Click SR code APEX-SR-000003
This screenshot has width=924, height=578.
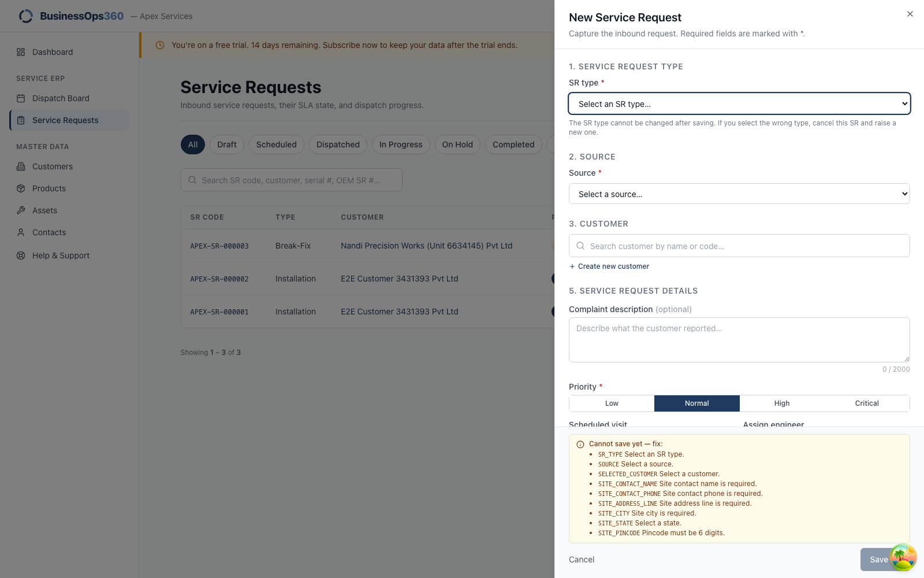point(219,246)
